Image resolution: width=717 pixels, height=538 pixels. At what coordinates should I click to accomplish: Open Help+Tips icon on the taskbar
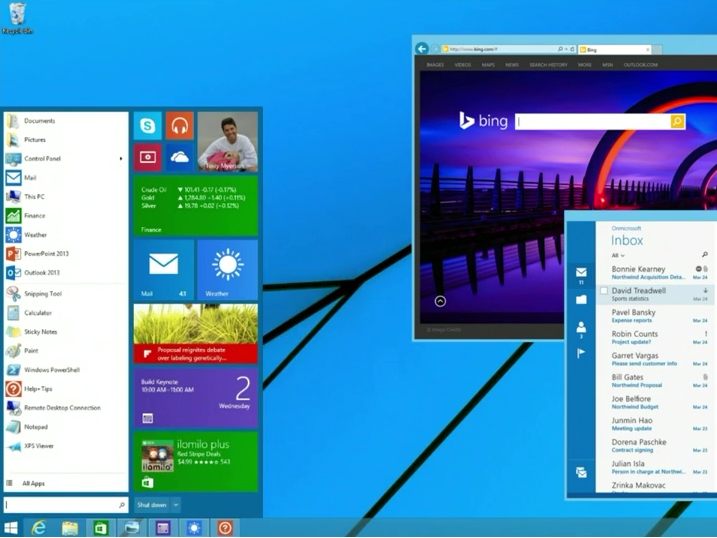[225, 528]
